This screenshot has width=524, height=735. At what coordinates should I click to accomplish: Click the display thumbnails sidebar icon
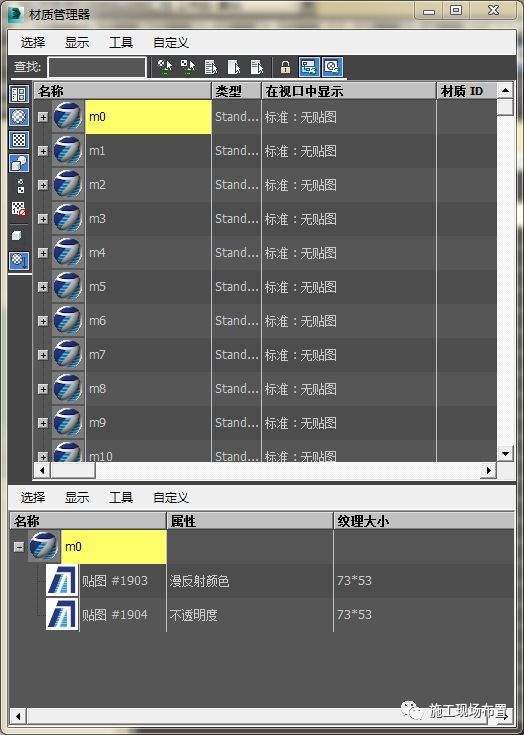point(19,94)
